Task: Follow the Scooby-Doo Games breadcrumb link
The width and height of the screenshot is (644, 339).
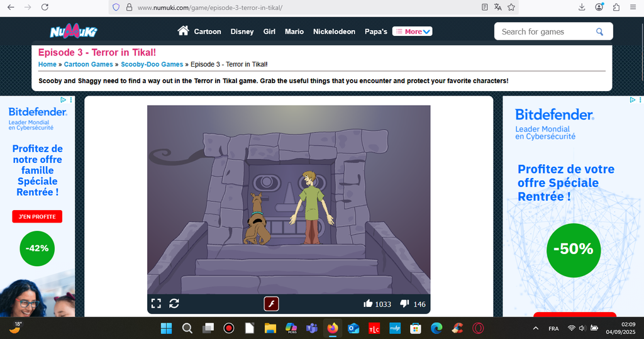Action: pos(152,64)
